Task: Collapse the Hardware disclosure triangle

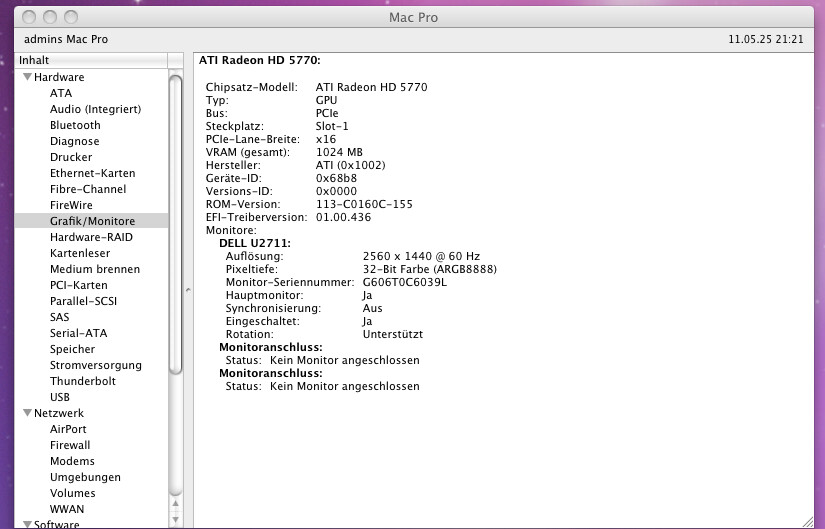Action: point(27,77)
